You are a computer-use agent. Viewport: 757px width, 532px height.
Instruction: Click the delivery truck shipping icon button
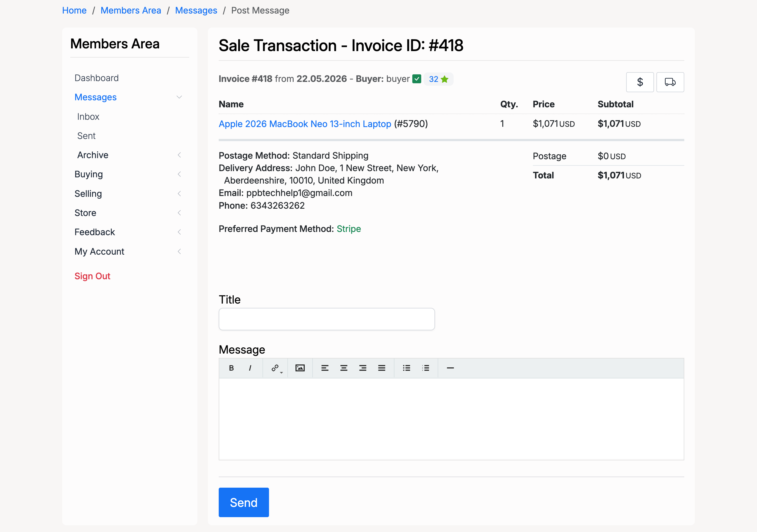[x=670, y=82]
